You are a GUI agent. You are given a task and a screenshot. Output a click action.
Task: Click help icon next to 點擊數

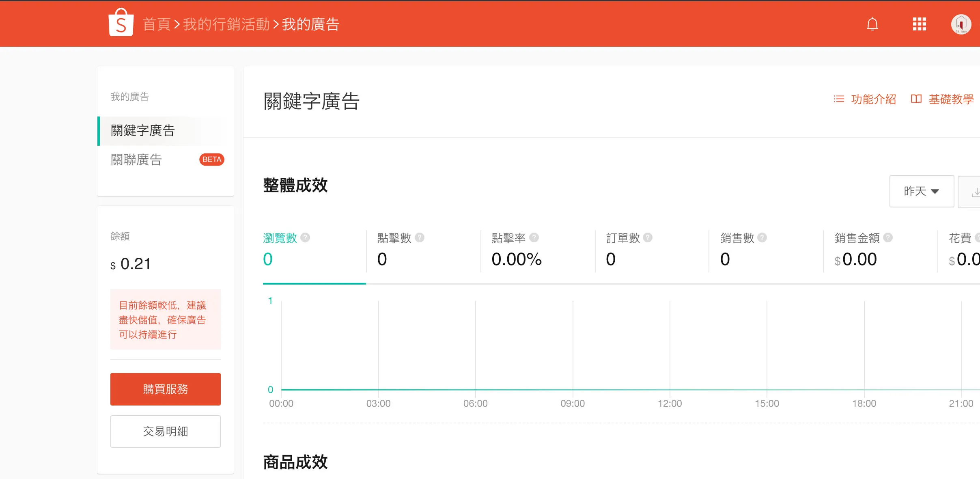coord(420,237)
